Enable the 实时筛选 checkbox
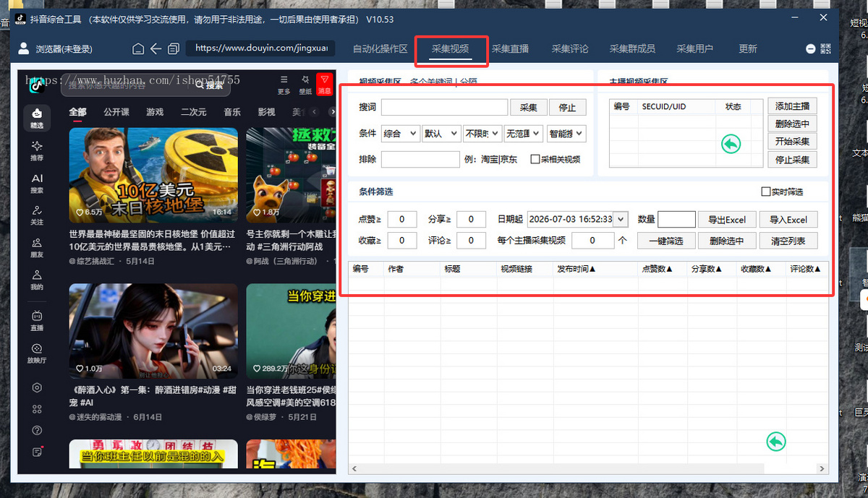Viewport: 868px width, 498px height. pyautogui.click(x=766, y=192)
